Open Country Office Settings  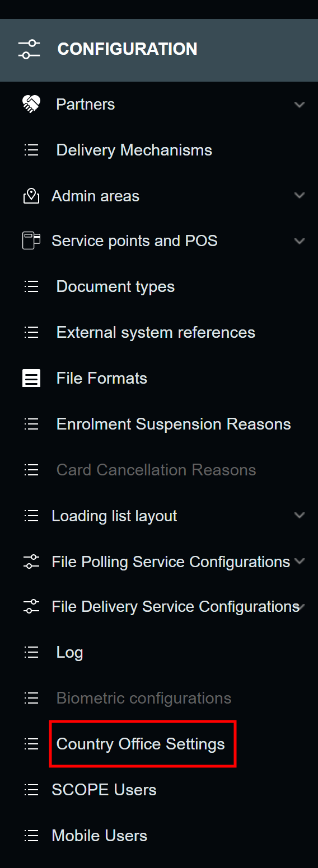tap(141, 744)
